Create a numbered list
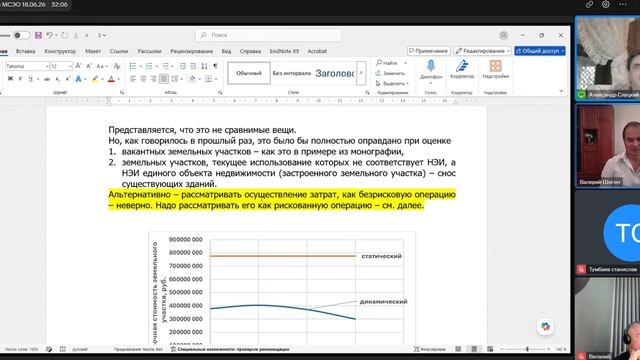This screenshot has height=360, width=640. click(149, 66)
